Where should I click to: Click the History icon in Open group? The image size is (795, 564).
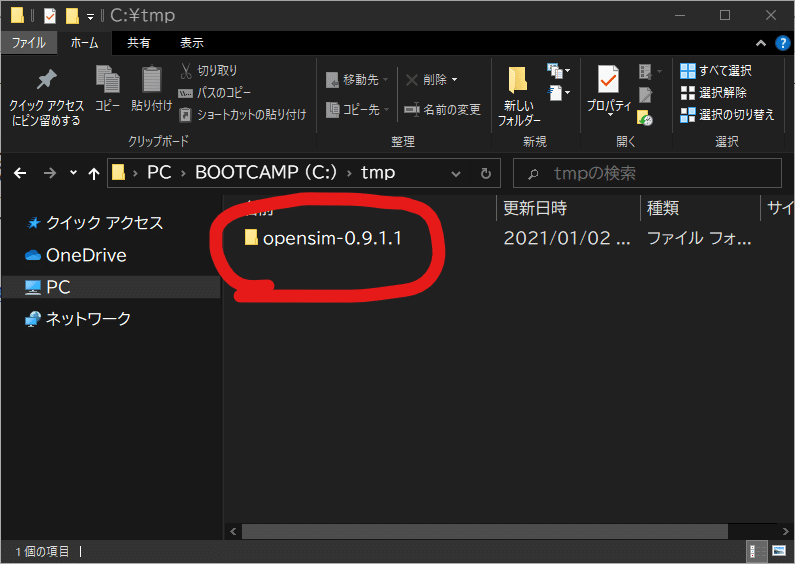(x=645, y=118)
